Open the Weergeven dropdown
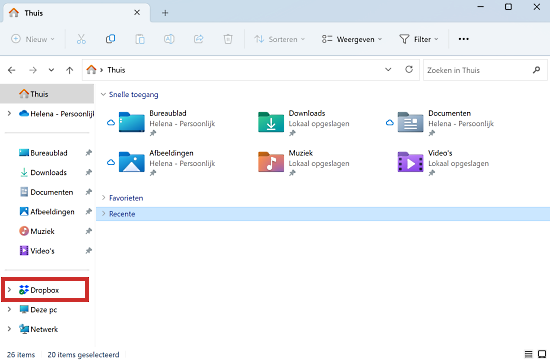Viewport: 550px width, 360px height. point(352,39)
